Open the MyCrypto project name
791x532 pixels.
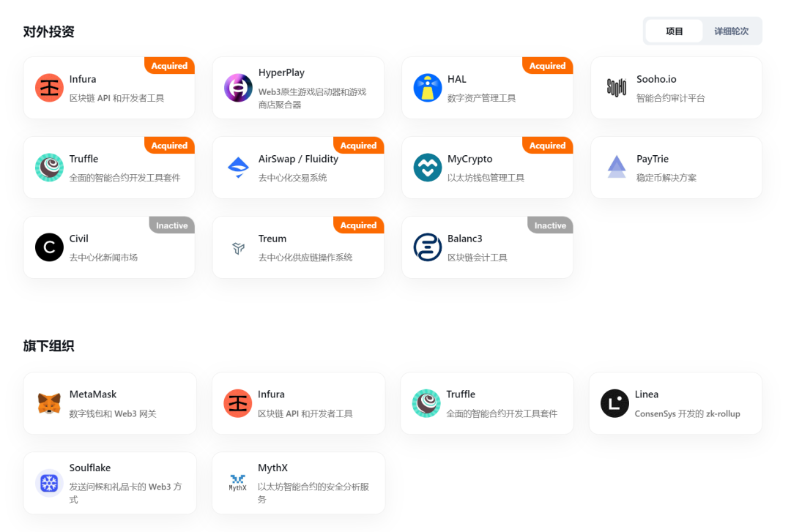pos(469,160)
